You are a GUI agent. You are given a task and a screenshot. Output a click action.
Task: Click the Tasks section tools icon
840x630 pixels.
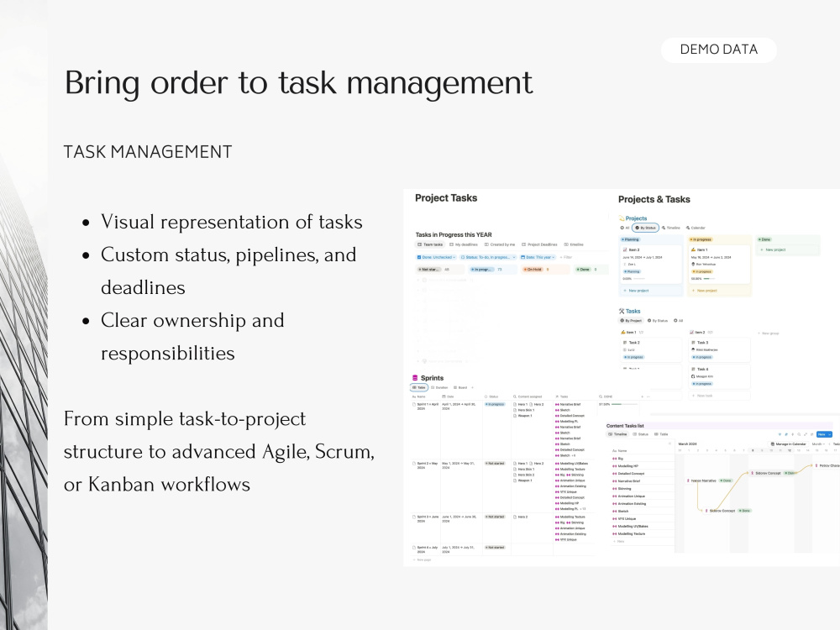(622, 311)
